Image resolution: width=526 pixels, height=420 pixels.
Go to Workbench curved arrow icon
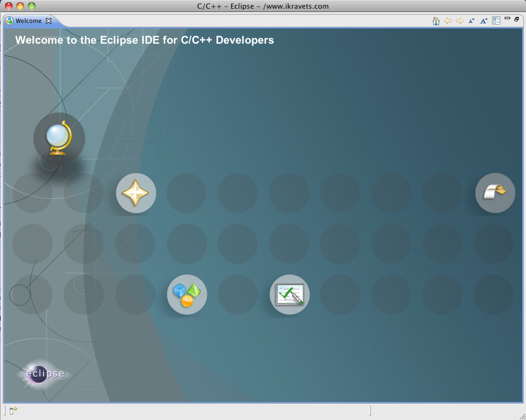(495, 193)
